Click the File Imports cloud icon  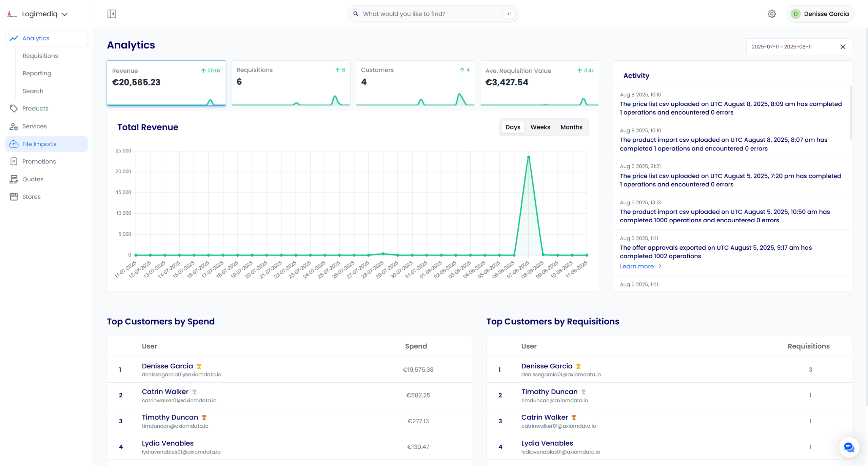(x=14, y=144)
